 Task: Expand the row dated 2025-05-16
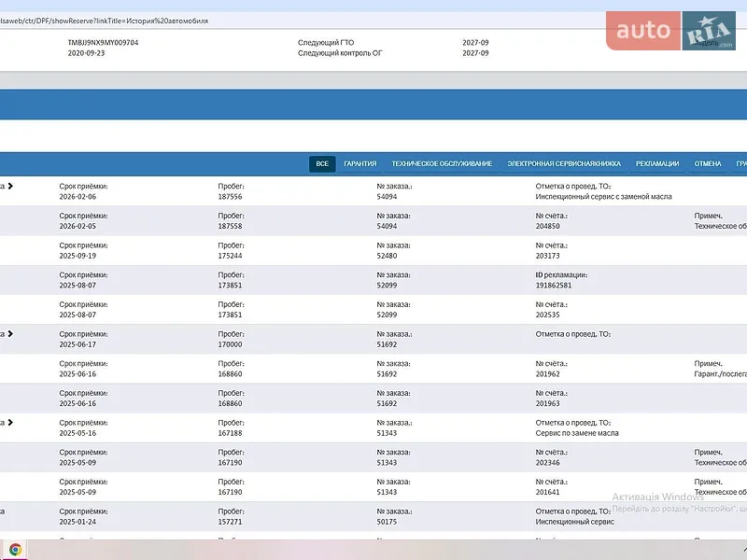[10, 423]
